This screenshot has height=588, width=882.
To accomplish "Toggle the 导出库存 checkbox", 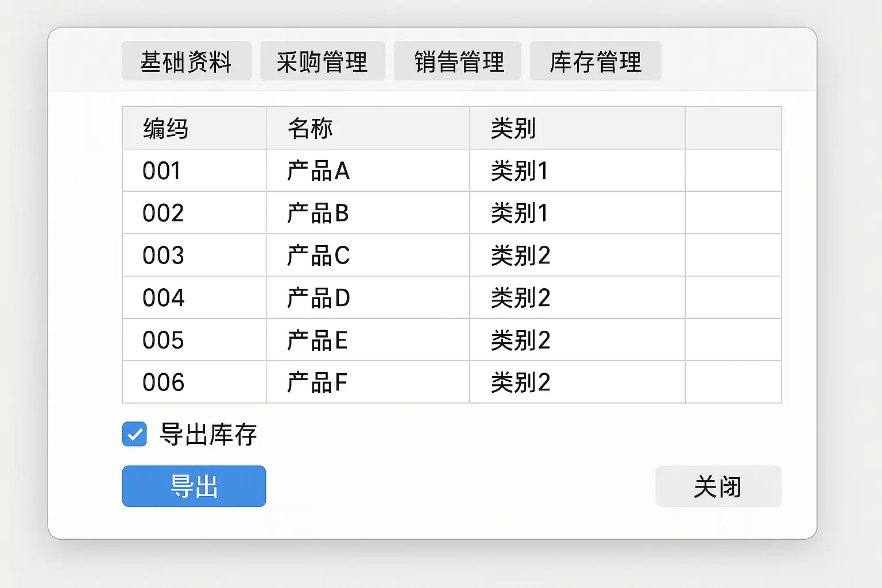I will pyautogui.click(x=135, y=434).
